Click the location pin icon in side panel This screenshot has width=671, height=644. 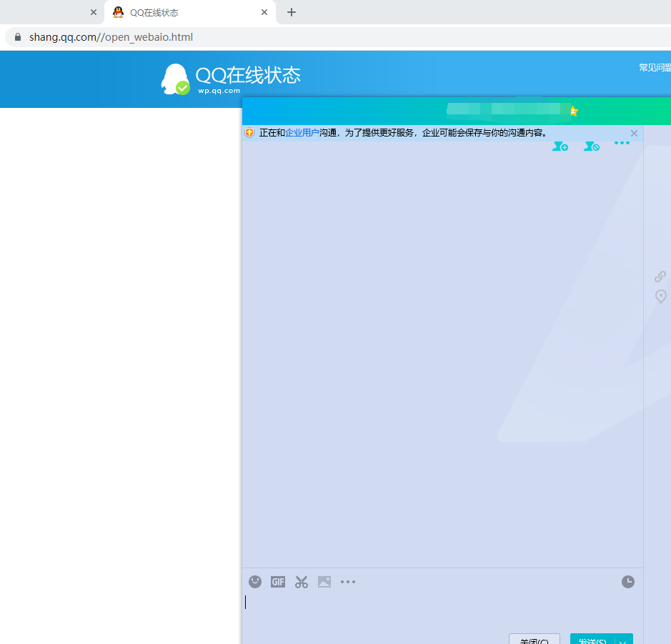[x=661, y=296]
